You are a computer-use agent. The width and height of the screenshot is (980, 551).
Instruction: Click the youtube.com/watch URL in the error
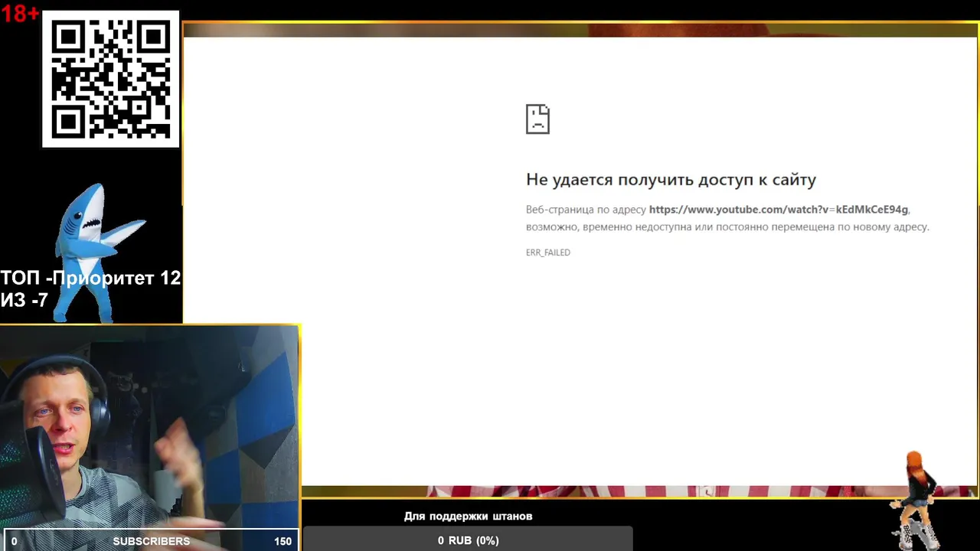779,210
